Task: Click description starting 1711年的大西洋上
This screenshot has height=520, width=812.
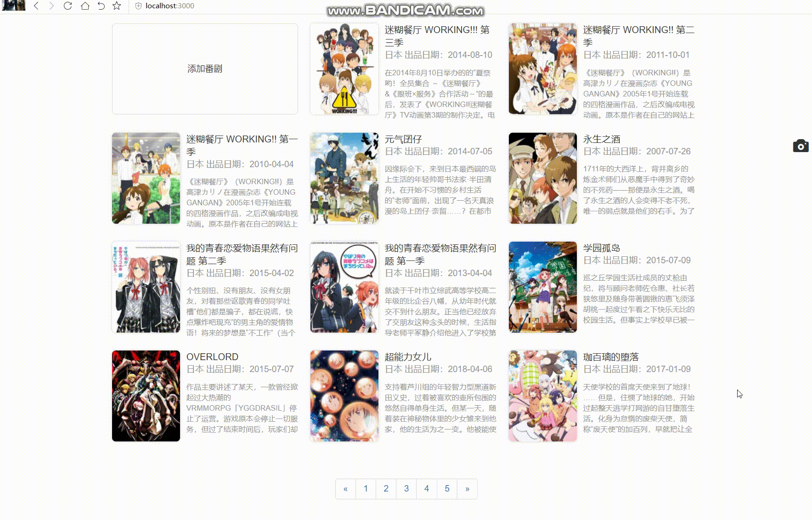Action: point(639,190)
